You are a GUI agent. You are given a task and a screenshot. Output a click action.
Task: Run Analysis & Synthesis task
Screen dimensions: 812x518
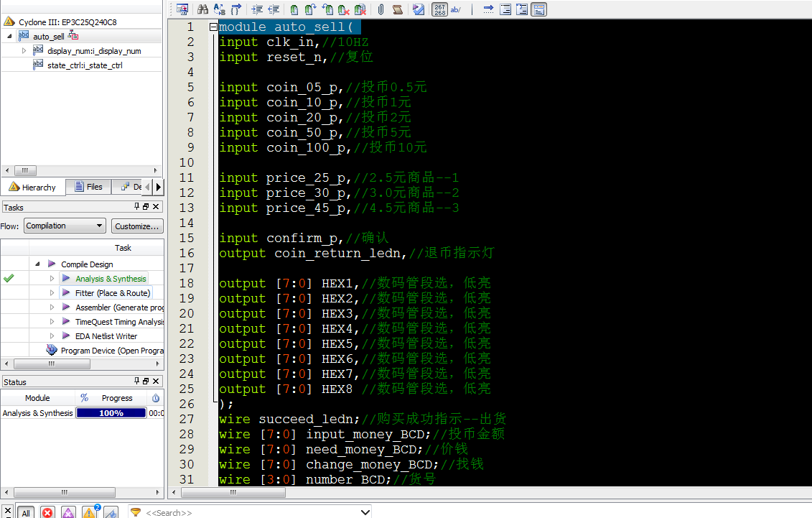click(111, 279)
